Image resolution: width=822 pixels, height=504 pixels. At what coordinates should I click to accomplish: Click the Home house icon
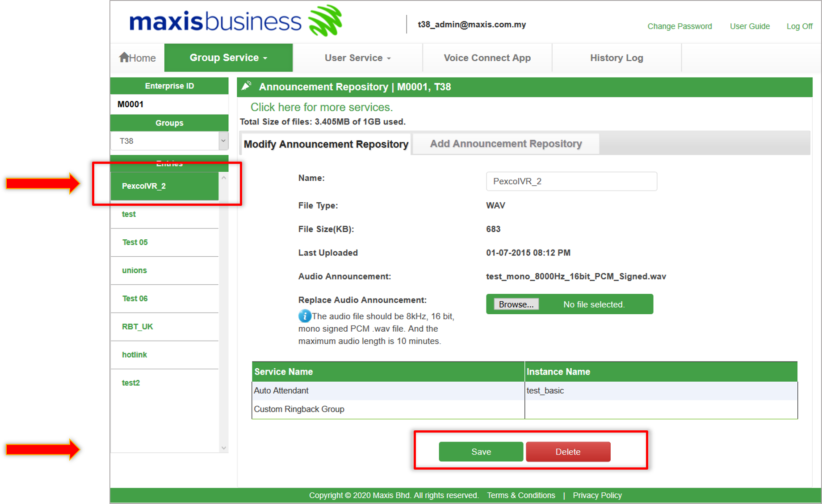pyautogui.click(x=124, y=57)
